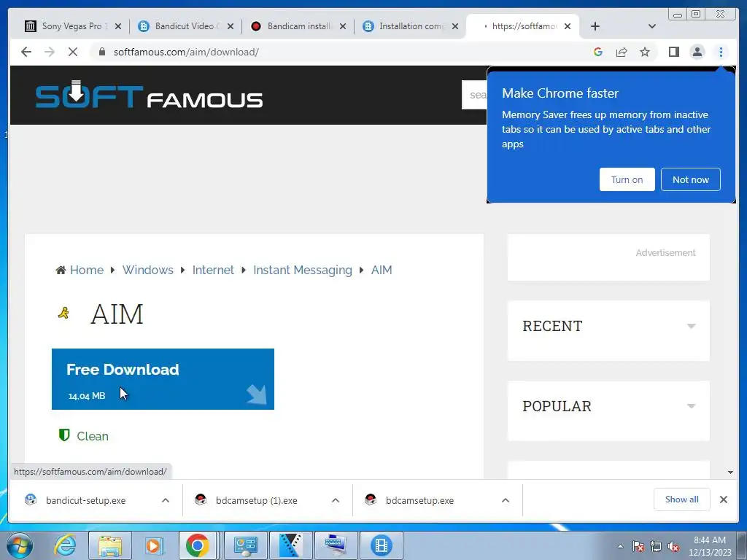Open the Windows Start menu

[x=19, y=545]
